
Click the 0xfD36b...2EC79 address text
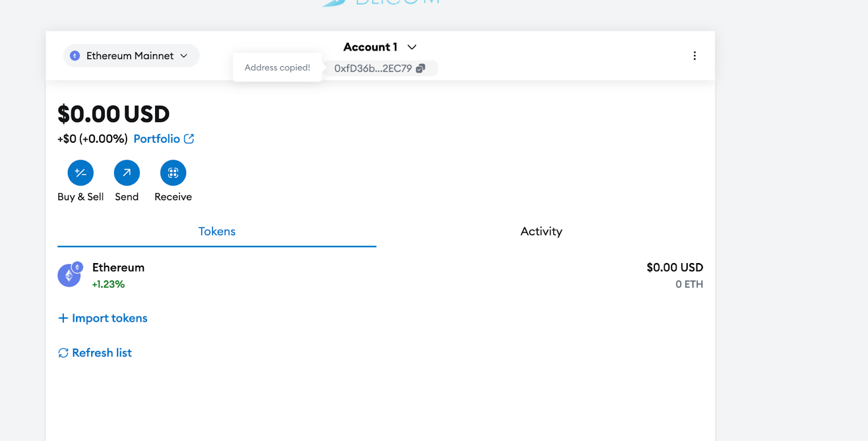click(x=373, y=68)
